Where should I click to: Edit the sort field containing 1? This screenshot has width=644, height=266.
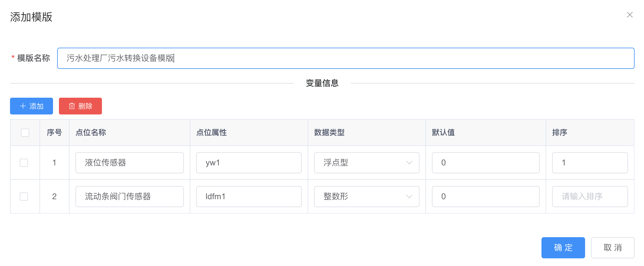tap(590, 163)
